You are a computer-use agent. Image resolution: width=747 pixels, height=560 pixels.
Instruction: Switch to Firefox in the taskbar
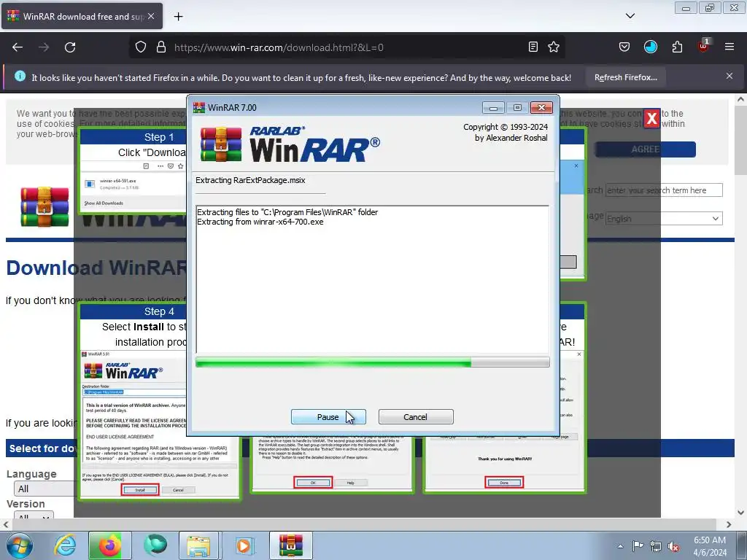coord(109,545)
